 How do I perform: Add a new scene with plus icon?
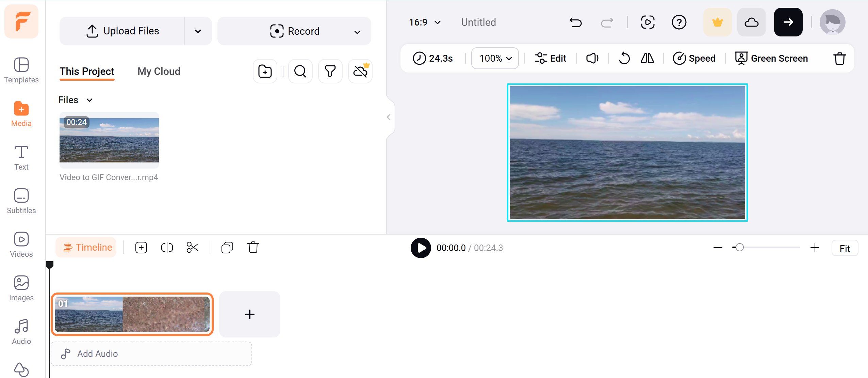[x=141, y=248]
